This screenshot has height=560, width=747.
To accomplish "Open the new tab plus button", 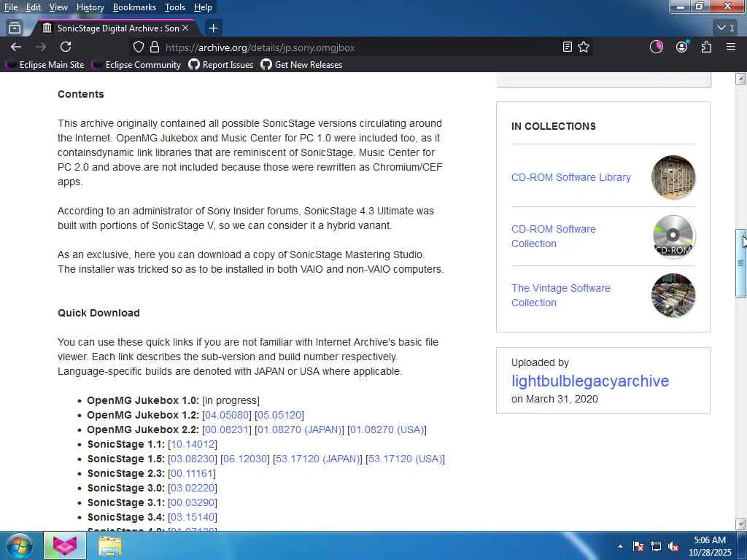I will tap(214, 28).
